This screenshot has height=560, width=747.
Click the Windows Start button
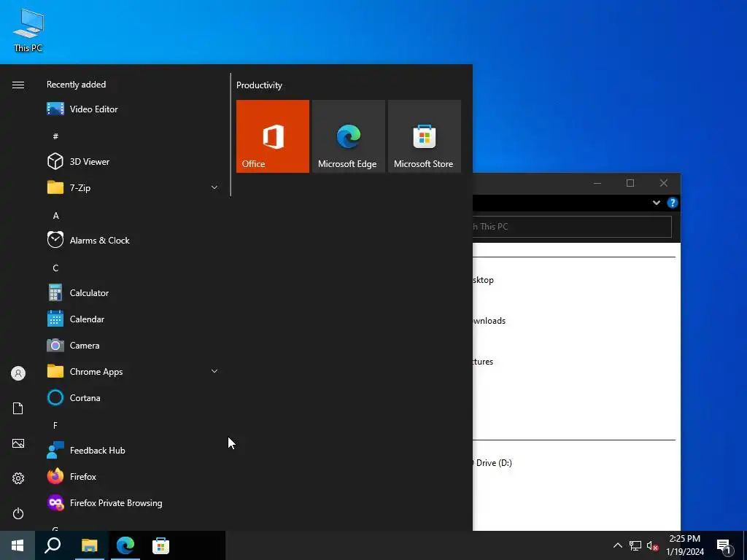pos(18,545)
